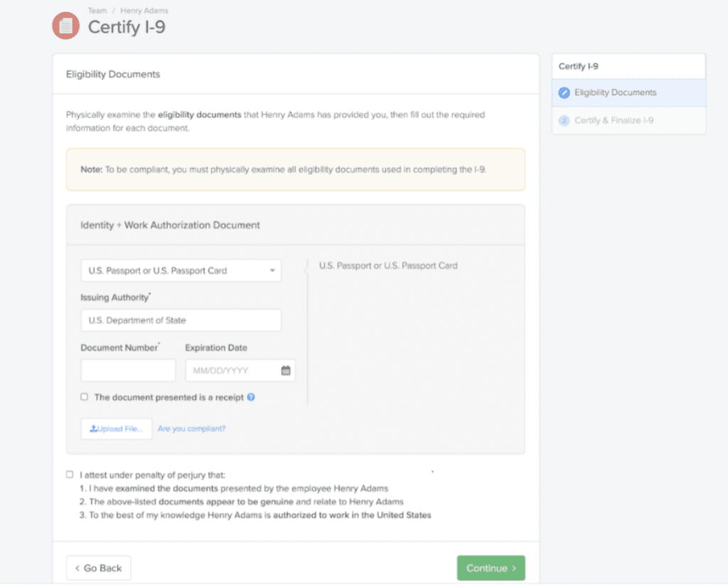Focus the Document Number input field
The height and width of the screenshot is (586, 728).
(x=128, y=371)
